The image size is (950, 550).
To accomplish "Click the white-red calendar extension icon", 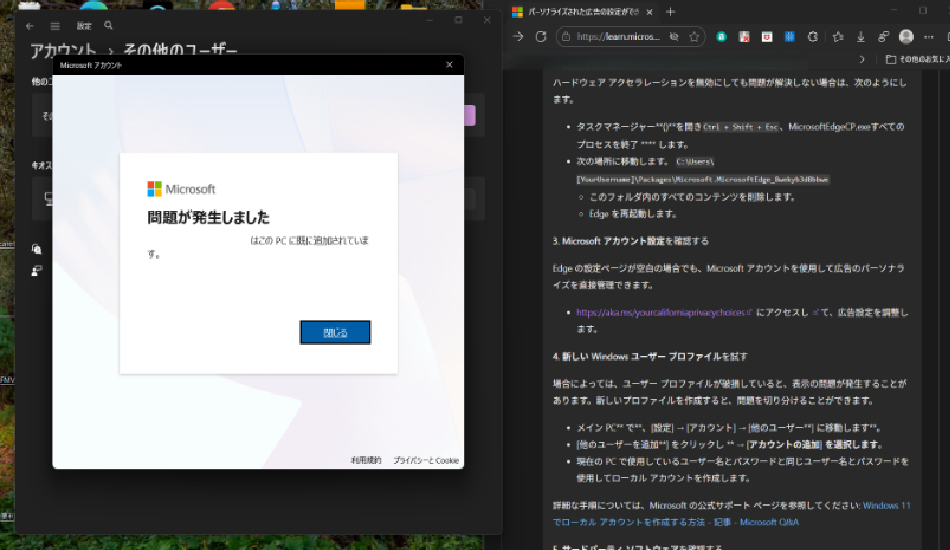I will click(x=767, y=37).
